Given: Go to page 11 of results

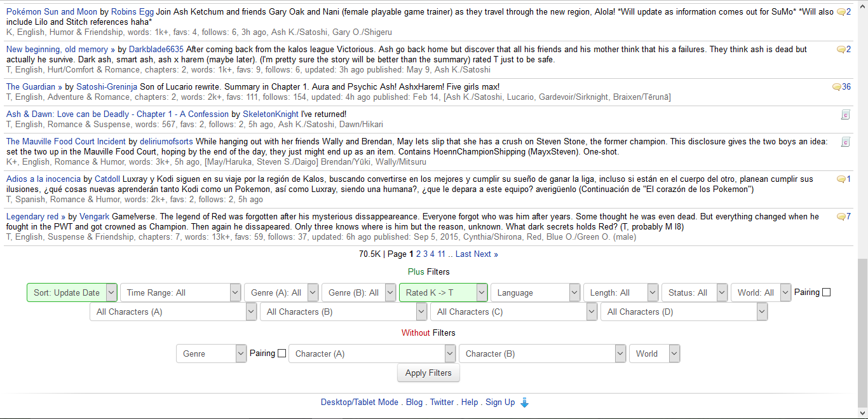Looking at the screenshot, I should coord(442,254).
